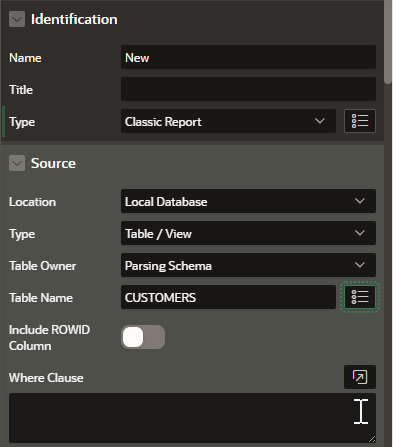Collapse the Identification section chevron

pyautogui.click(x=17, y=19)
